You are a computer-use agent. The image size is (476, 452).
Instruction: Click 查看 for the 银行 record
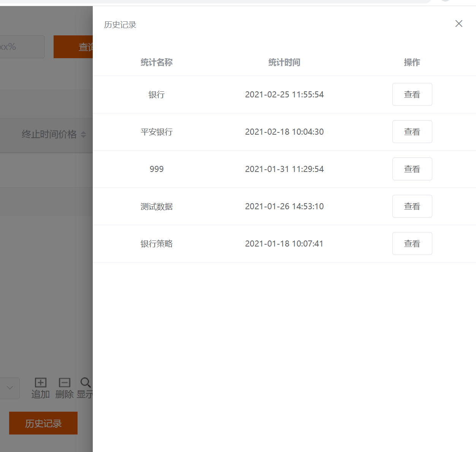tap(412, 94)
